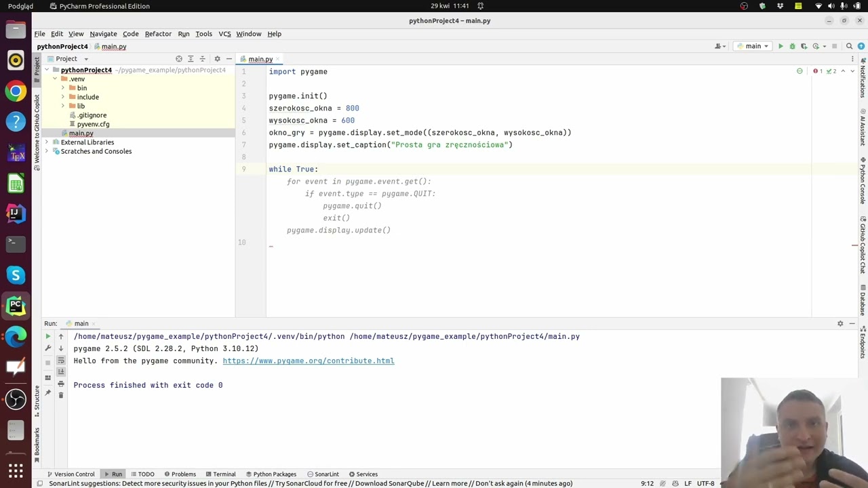
Task: Click scroll down arrow in Run panel
Action: [60, 348]
